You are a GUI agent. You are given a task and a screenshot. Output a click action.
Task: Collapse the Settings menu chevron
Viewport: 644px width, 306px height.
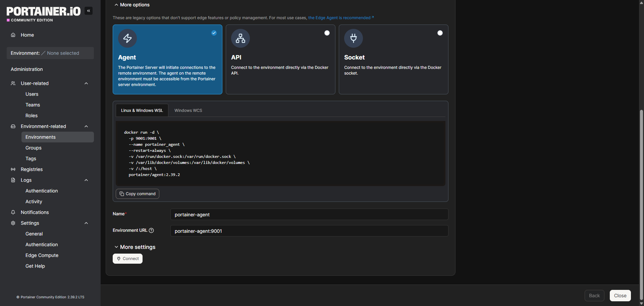point(86,223)
